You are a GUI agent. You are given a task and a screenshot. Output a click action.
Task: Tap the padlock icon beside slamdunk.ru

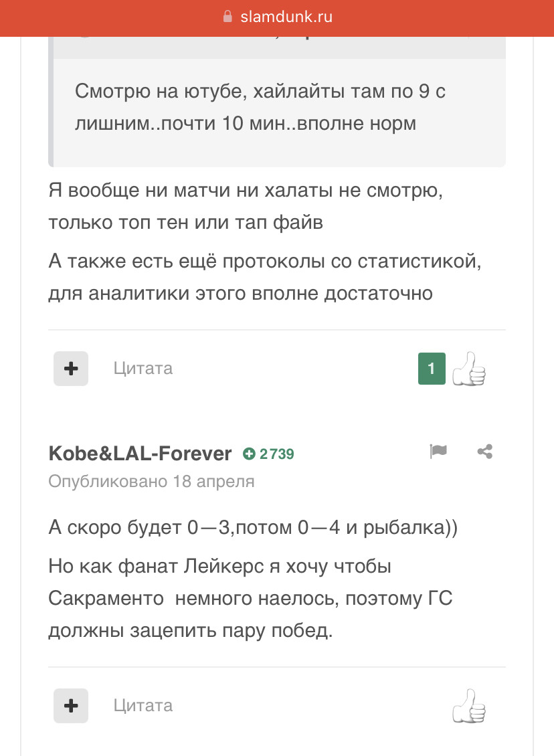tap(227, 17)
